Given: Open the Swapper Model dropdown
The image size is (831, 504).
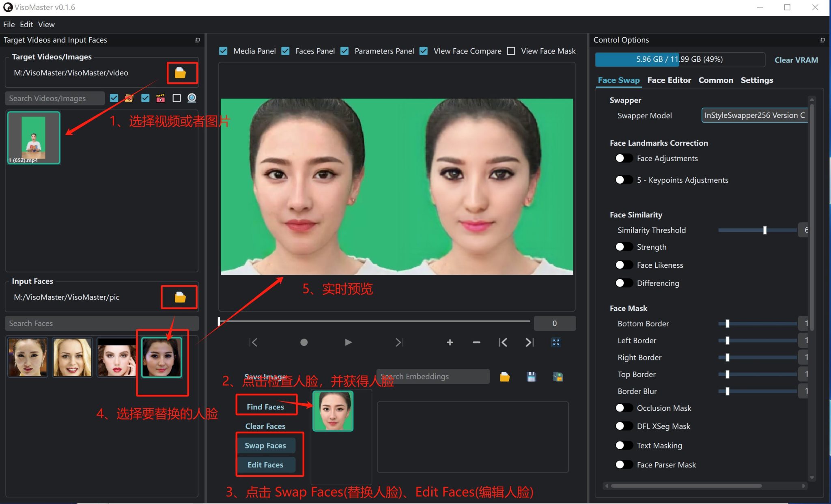Looking at the screenshot, I should pos(754,115).
